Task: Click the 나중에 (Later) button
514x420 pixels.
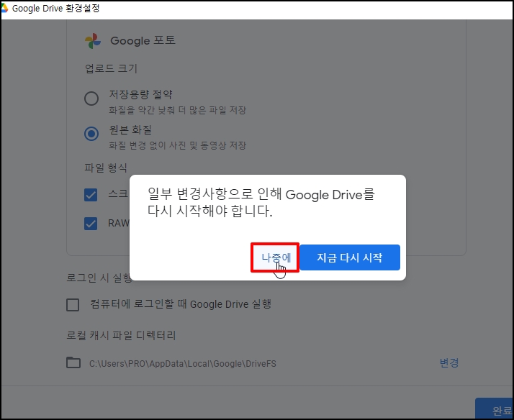Action: tap(275, 257)
